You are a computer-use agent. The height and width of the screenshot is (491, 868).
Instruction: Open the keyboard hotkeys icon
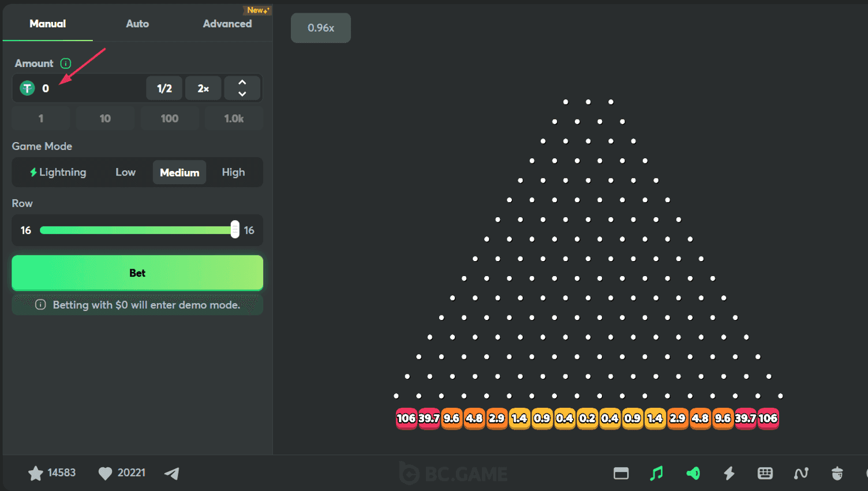tap(765, 474)
